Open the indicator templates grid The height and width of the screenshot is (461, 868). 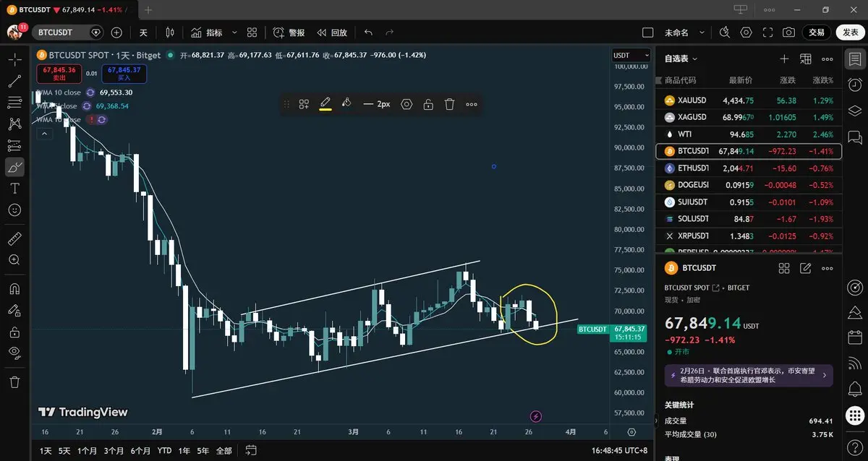pos(252,33)
